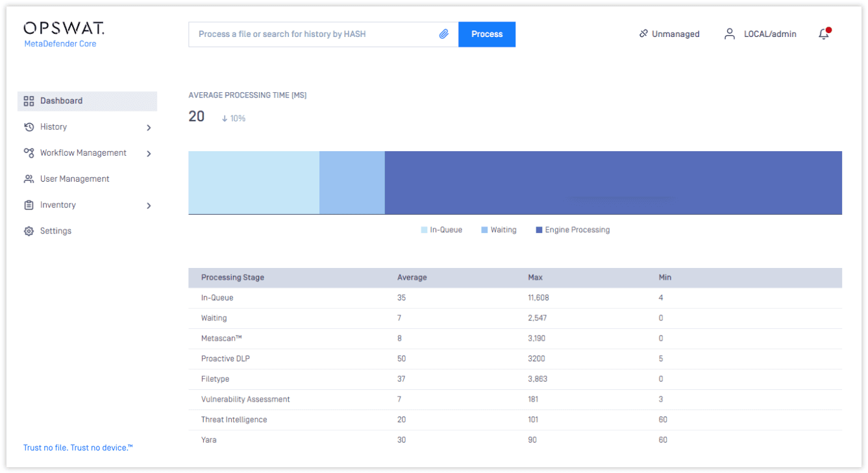Click the Inventory clipboard icon
This screenshot has height=473, width=868.
(29, 205)
